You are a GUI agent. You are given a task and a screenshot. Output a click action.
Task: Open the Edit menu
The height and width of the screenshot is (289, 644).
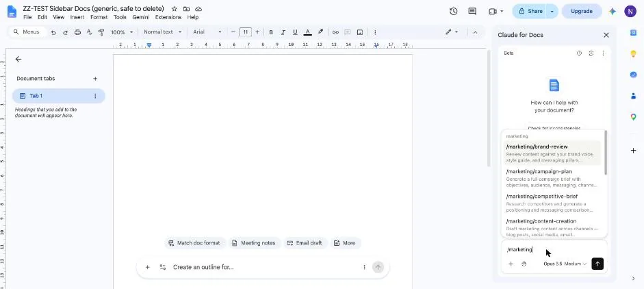coord(42,17)
